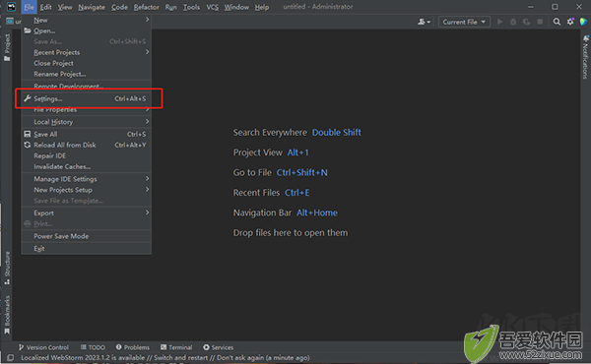Click the JetBrains Toolbox colorful icon

point(583,22)
